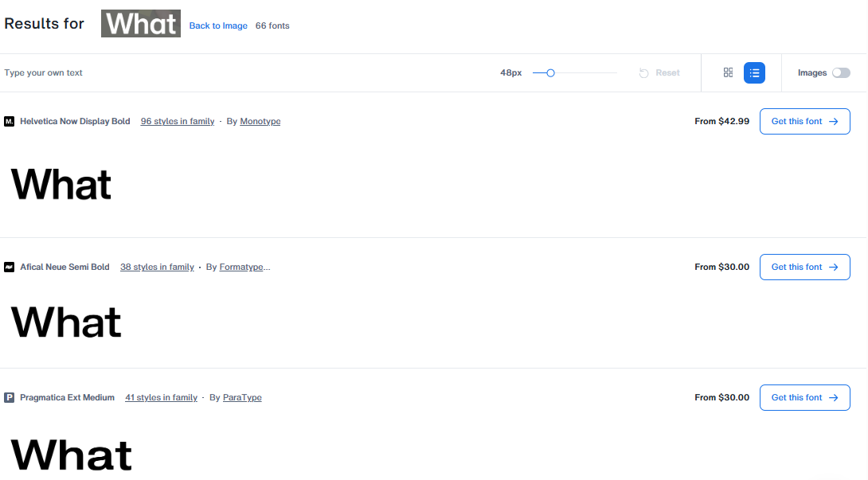
Task: Click Afical Neue's From $30.00 price
Action: pos(721,267)
